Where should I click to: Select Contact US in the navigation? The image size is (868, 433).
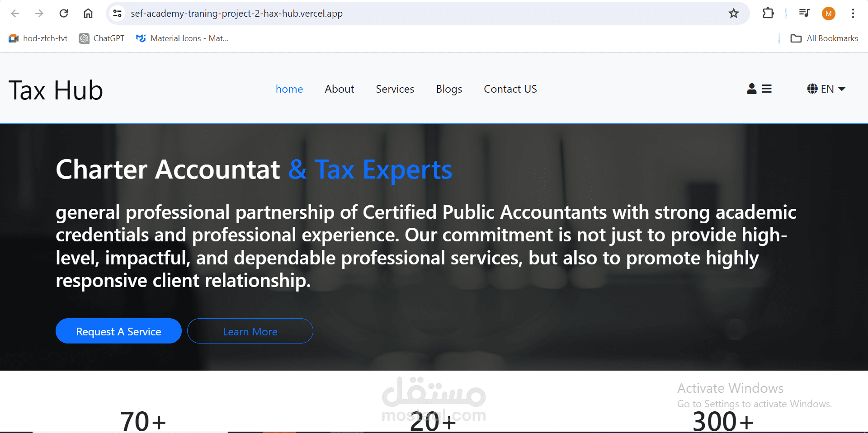point(510,89)
